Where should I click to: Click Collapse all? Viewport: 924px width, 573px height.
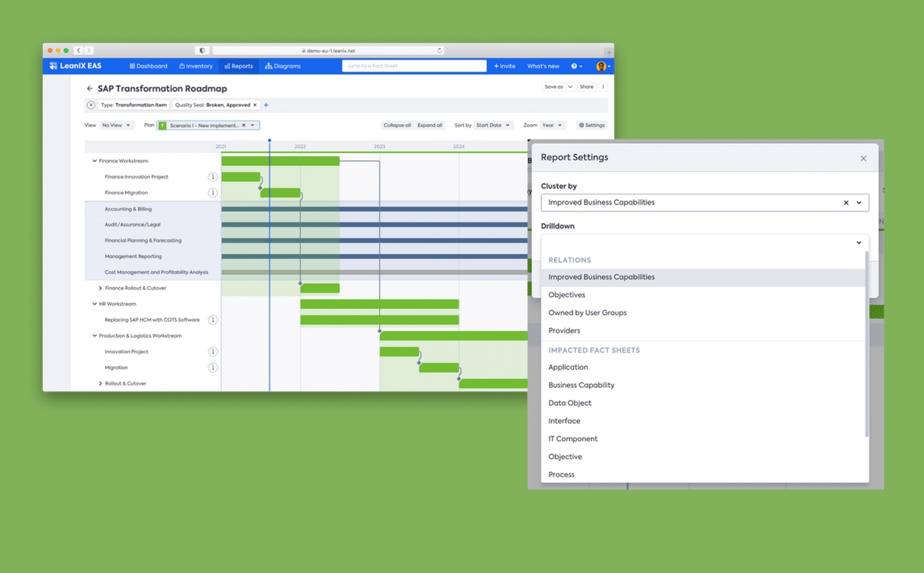pos(397,125)
